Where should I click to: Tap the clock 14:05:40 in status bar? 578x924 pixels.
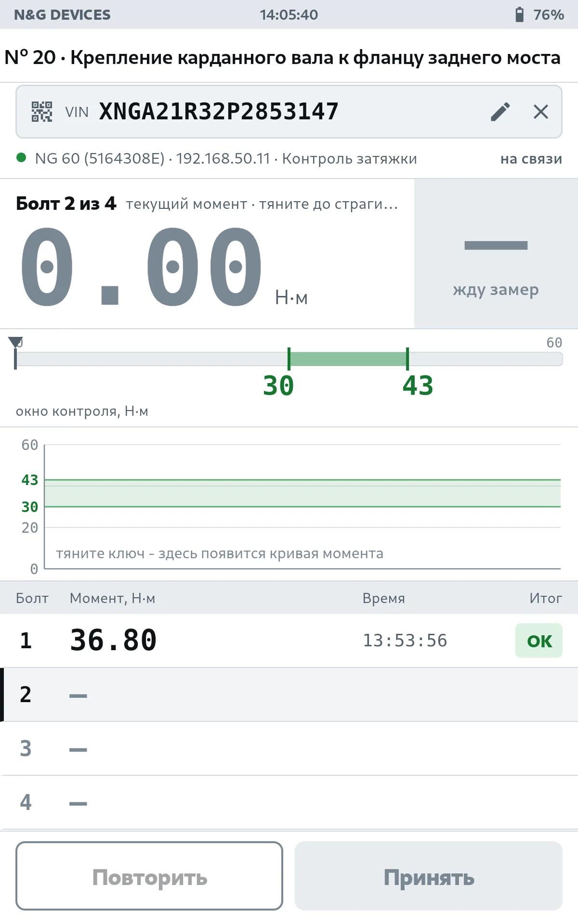coord(289,15)
